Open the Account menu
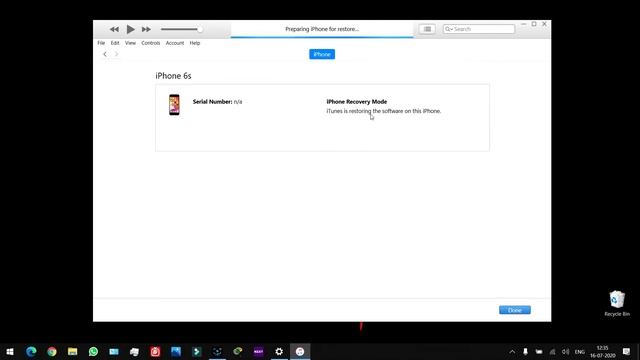The width and height of the screenshot is (640, 360). click(175, 43)
